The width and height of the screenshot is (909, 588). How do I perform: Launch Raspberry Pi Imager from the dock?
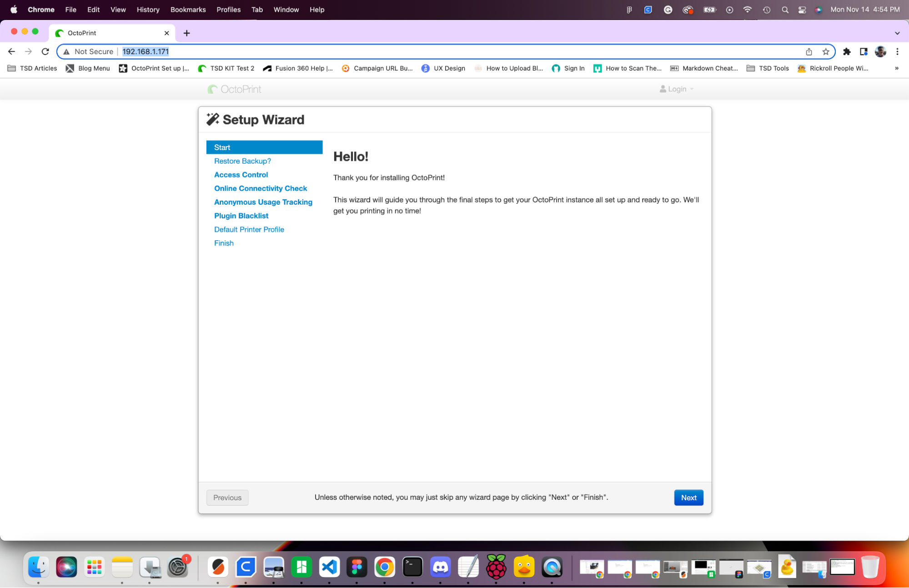[x=496, y=567]
